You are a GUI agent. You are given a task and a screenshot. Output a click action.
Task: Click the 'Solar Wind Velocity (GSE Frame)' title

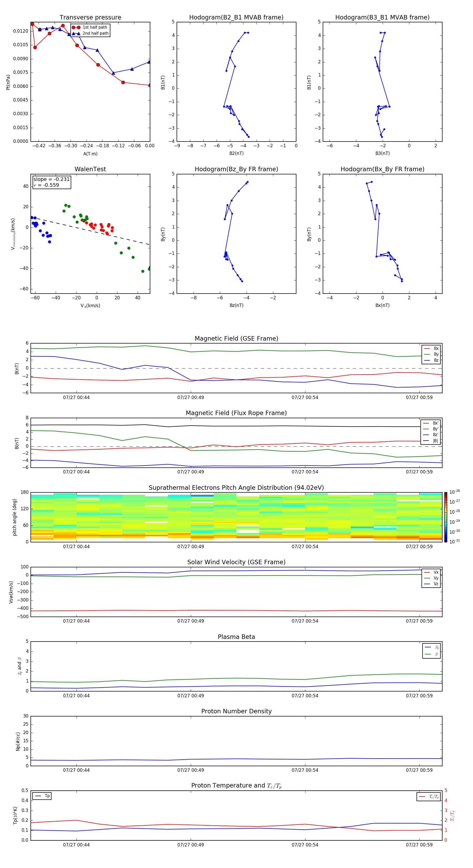(x=236, y=562)
